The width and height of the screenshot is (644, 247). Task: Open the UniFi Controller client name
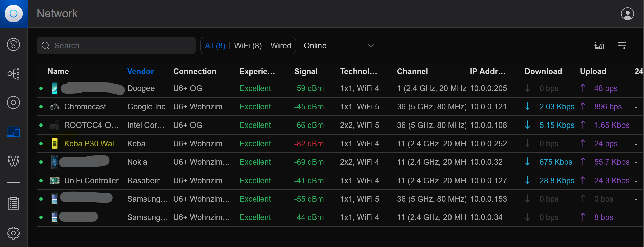(x=91, y=181)
